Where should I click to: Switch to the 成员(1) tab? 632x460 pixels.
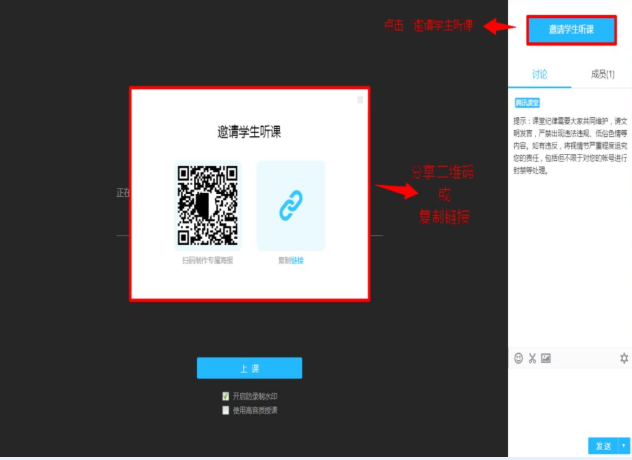pos(602,74)
